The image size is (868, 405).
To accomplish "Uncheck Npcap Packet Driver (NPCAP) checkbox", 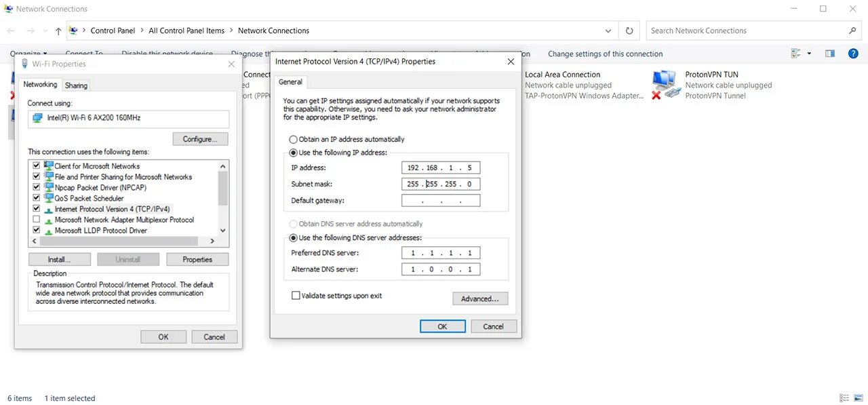I will pyautogui.click(x=37, y=188).
